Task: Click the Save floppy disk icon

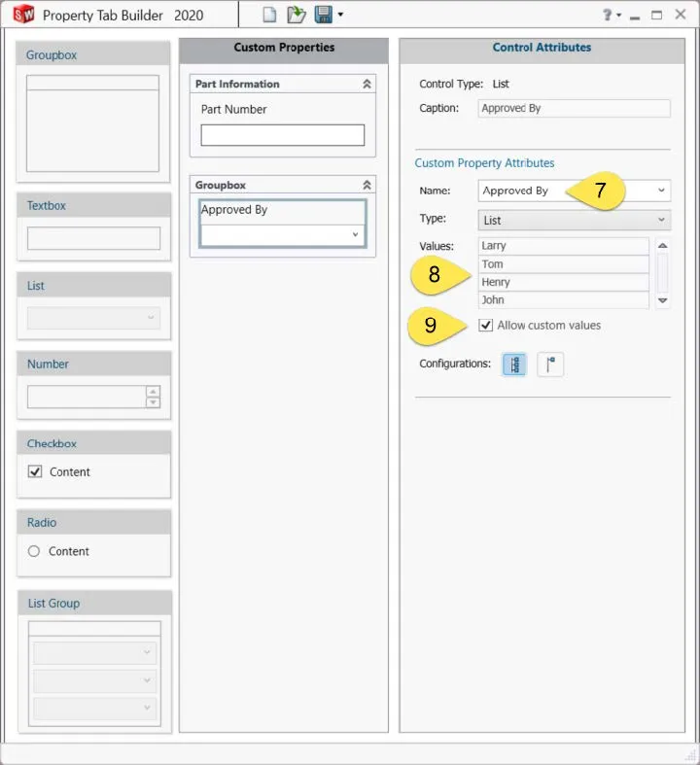Action: [323, 15]
